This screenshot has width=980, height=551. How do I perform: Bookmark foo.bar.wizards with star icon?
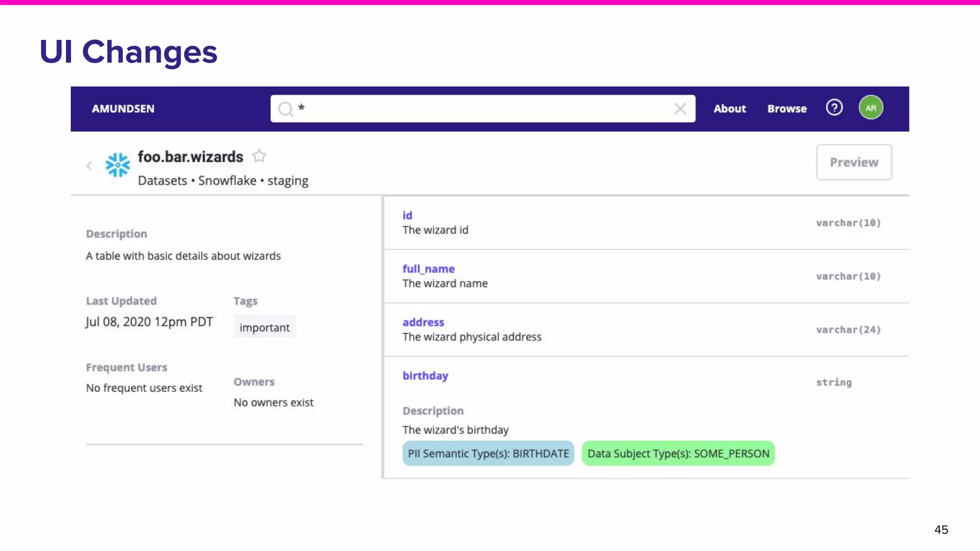click(259, 156)
